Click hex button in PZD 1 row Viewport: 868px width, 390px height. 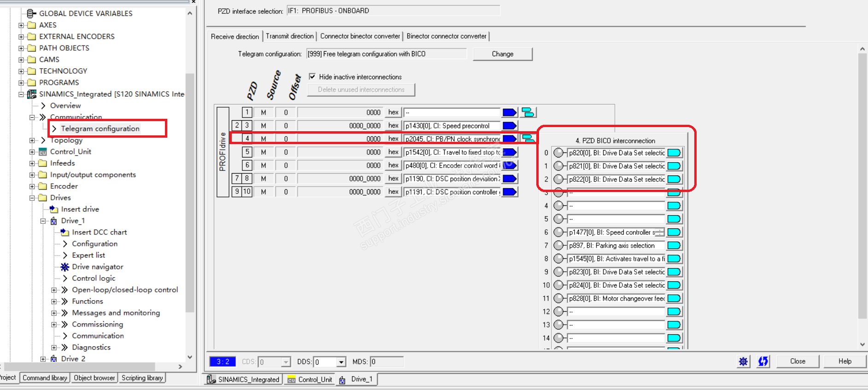(393, 112)
